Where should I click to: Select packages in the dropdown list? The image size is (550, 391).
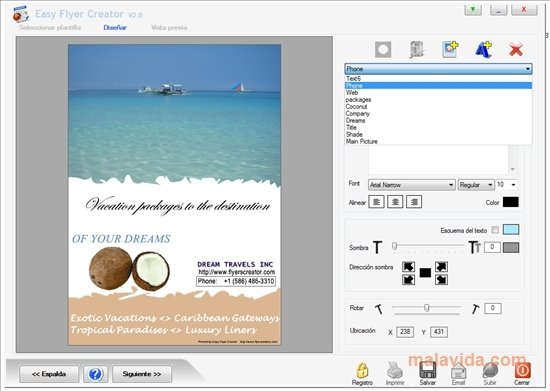[438, 100]
